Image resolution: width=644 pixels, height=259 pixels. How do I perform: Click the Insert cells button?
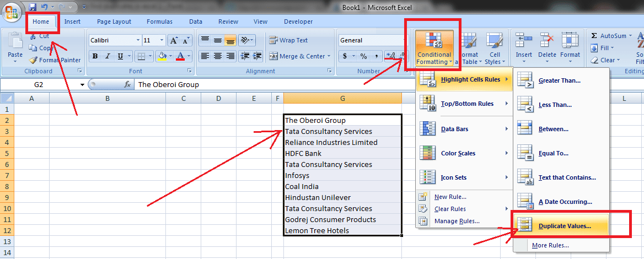pos(524,47)
